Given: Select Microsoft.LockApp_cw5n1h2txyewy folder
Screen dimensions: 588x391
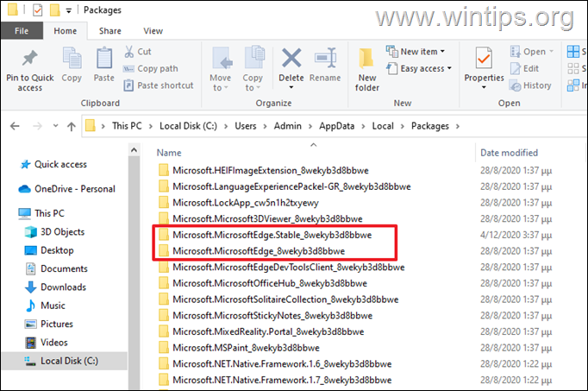Looking at the screenshot, I should (x=238, y=203).
